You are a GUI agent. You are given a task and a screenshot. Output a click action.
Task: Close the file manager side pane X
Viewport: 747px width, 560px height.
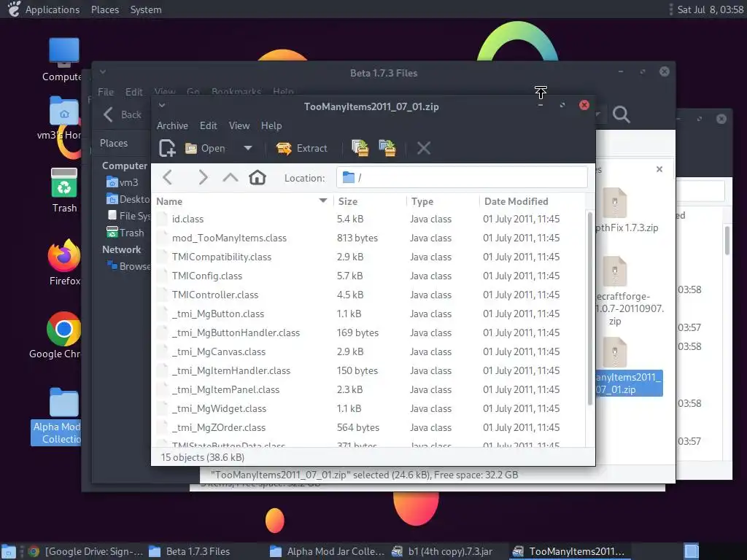tap(659, 169)
